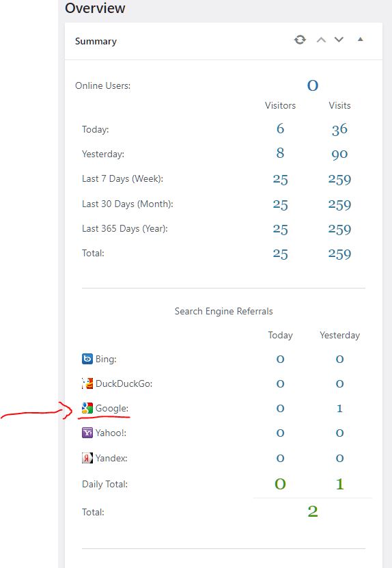Click the Summary panel title
Viewport: 392px width, 568px height.
pos(96,41)
